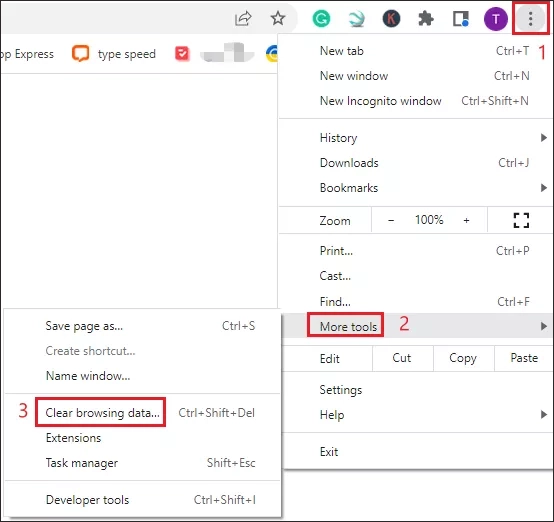Choose Print... from the menu
The image size is (554, 522).
coord(416,251)
